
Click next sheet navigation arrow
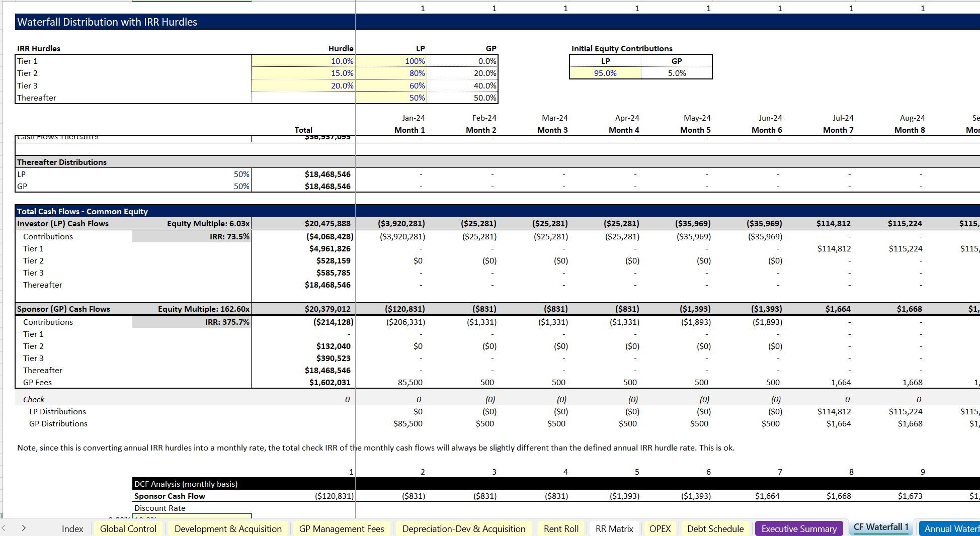[23, 528]
